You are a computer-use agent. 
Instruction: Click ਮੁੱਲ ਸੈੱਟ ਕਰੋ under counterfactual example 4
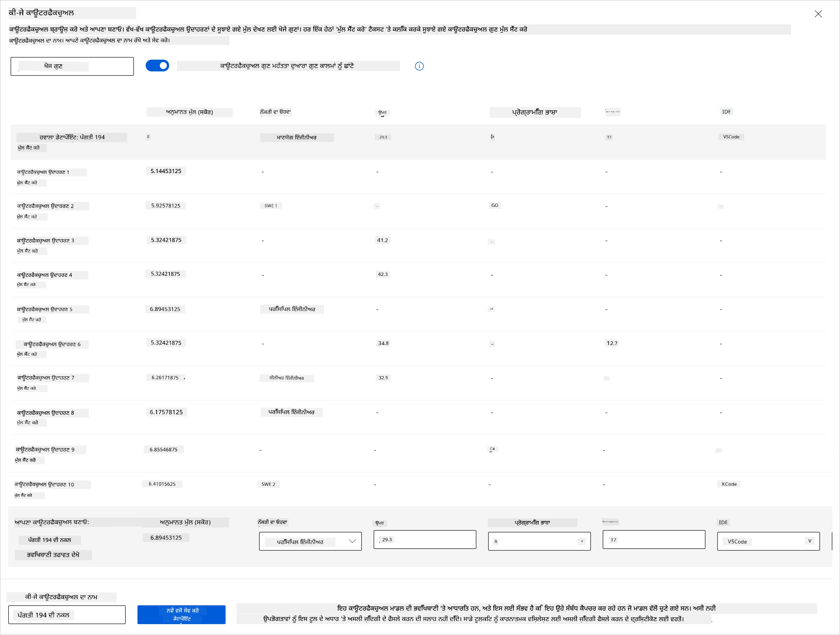point(27,285)
